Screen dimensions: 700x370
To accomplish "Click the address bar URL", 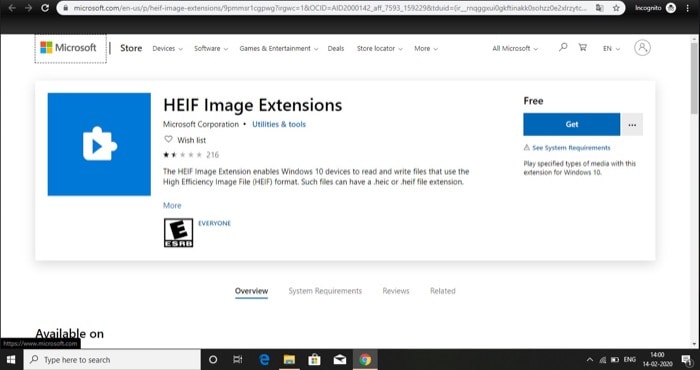I will (x=330, y=8).
